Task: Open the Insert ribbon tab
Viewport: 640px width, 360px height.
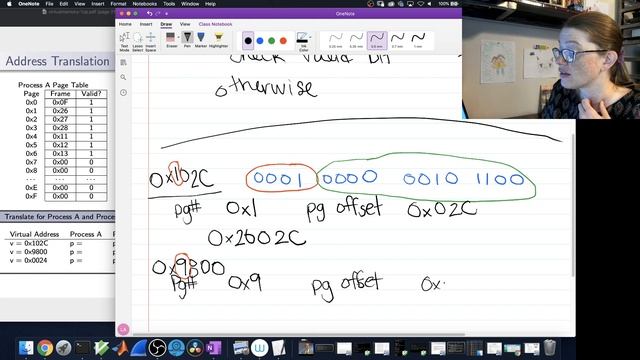Action: pos(146,24)
